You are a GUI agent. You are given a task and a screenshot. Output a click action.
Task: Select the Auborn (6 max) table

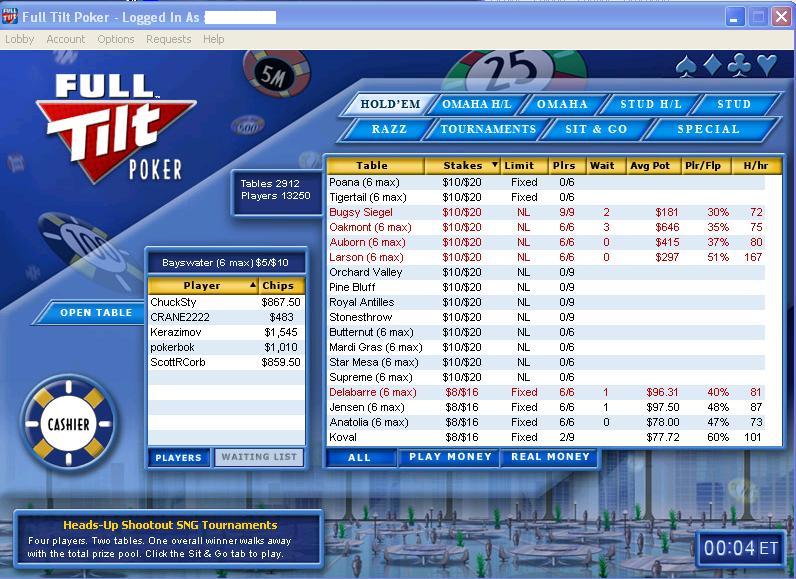pos(546,242)
